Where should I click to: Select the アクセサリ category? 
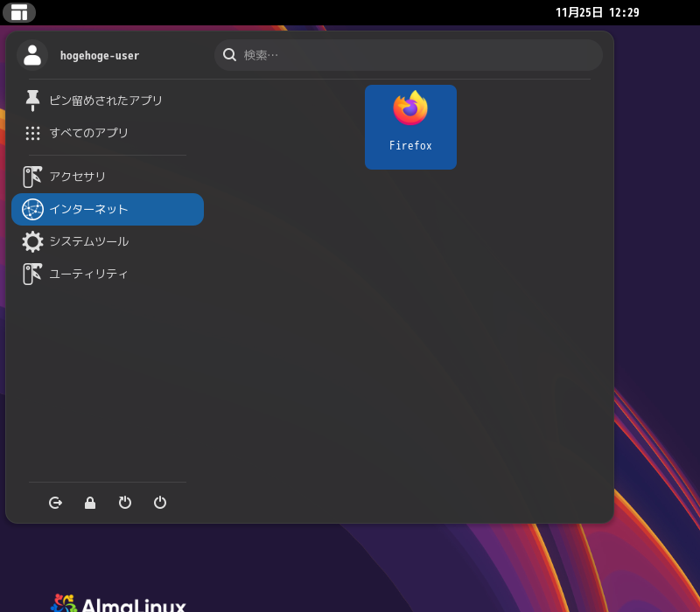(x=107, y=177)
